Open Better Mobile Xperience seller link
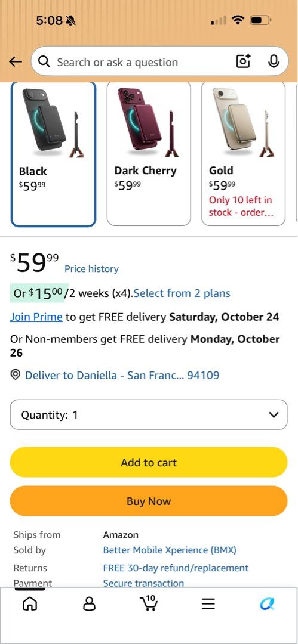The width and height of the screenshot is (298, 644). (x=170, y=550)
